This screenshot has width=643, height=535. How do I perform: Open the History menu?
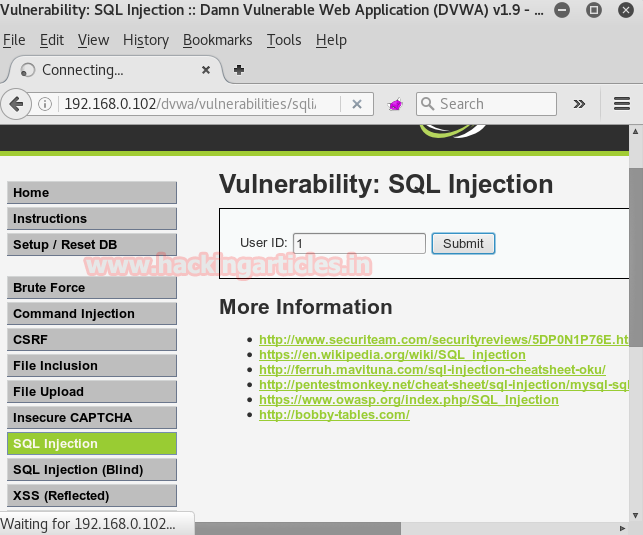146,40
